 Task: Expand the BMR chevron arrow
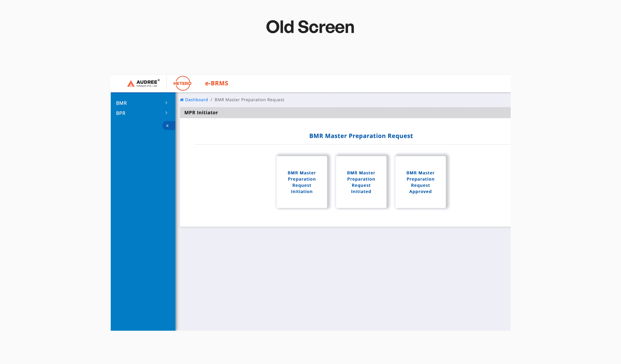click(166, 103)
